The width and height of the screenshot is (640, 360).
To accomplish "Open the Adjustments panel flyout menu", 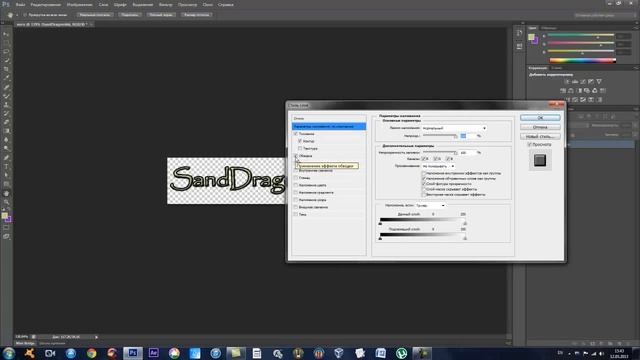I will (x=637, y=68).
